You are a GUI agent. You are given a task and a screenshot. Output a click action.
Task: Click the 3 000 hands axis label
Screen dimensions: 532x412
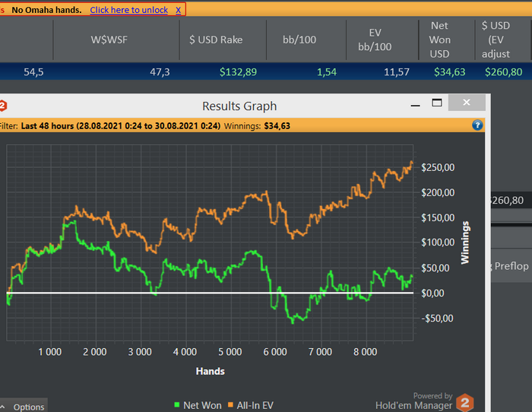tap(140, 352)
